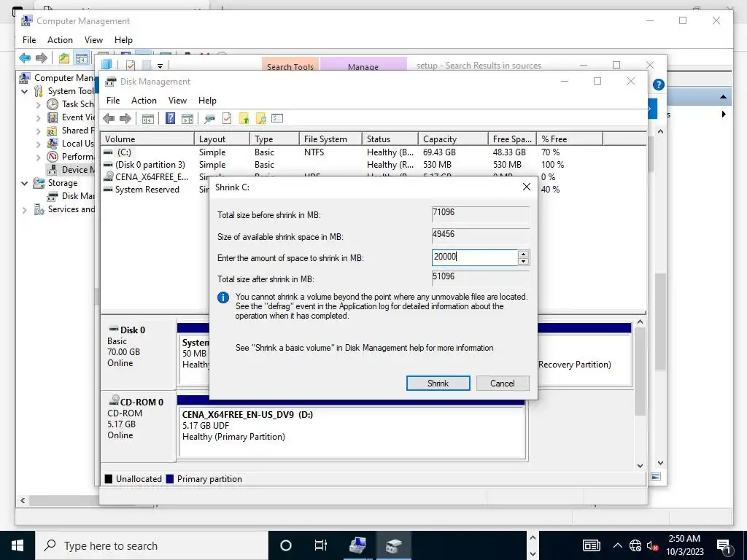Viewport: 747px width, 560px height.
Task: Sort by the File System column header
Action: point(330,139)
